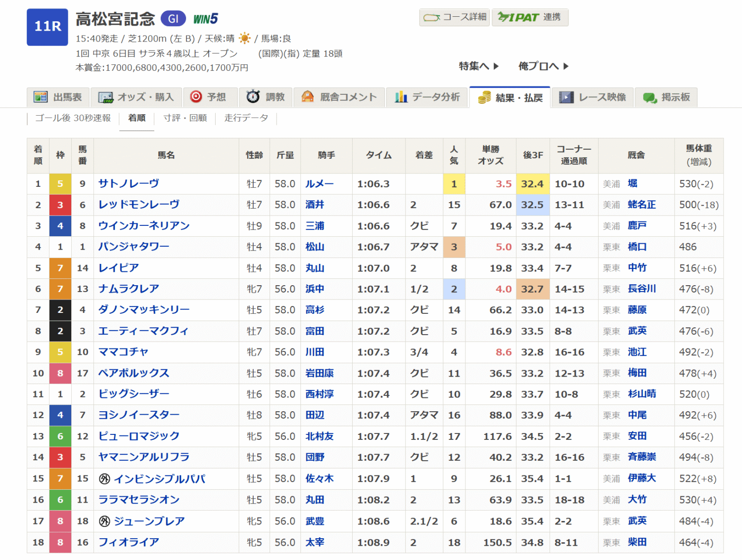Click the WIN5 logo
This screenshot has height=560, width=742.
[205, 19]
